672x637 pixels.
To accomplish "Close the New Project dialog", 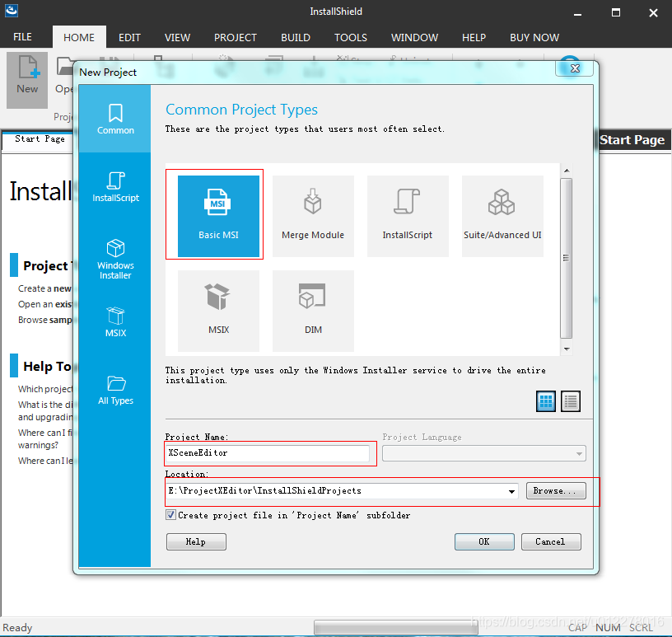I will click(x=575, y=68).
